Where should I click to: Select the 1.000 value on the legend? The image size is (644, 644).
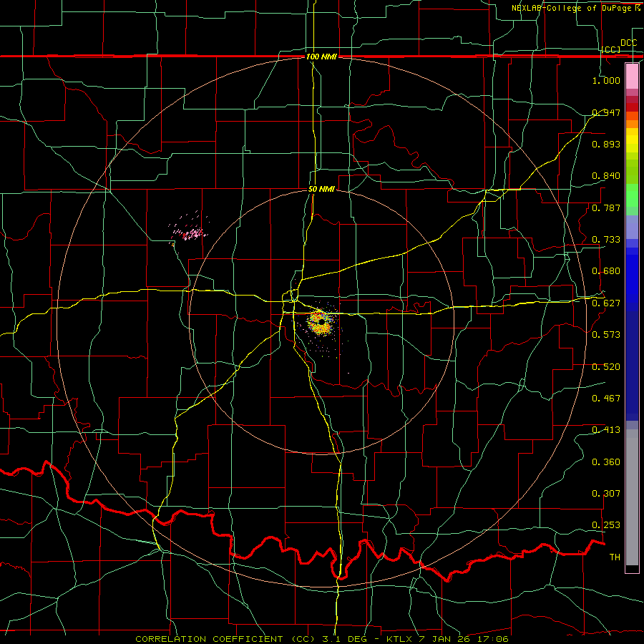tap(606, 80)
